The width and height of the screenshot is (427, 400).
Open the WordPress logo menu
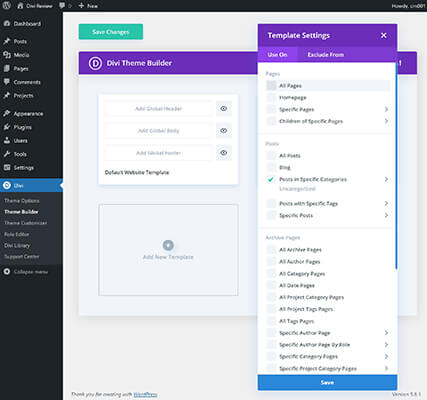point(6,6)
